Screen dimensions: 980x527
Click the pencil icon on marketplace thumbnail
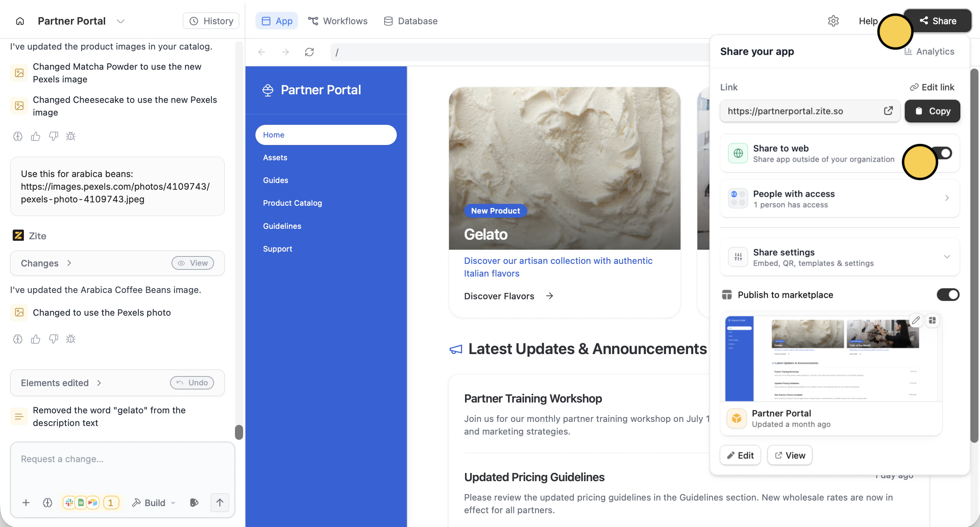[x=916, y=320]
